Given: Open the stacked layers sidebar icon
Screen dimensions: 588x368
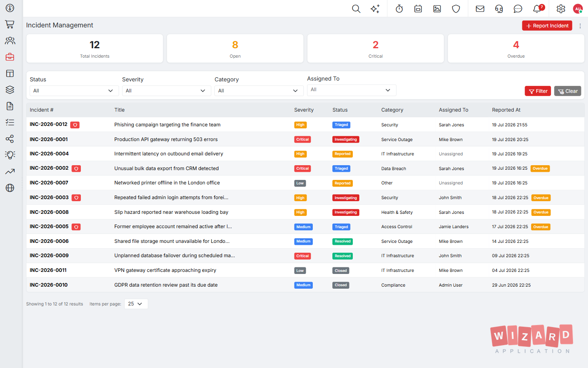Looking at the screenshot, I should pyautogui.click(x=10, y=90).
